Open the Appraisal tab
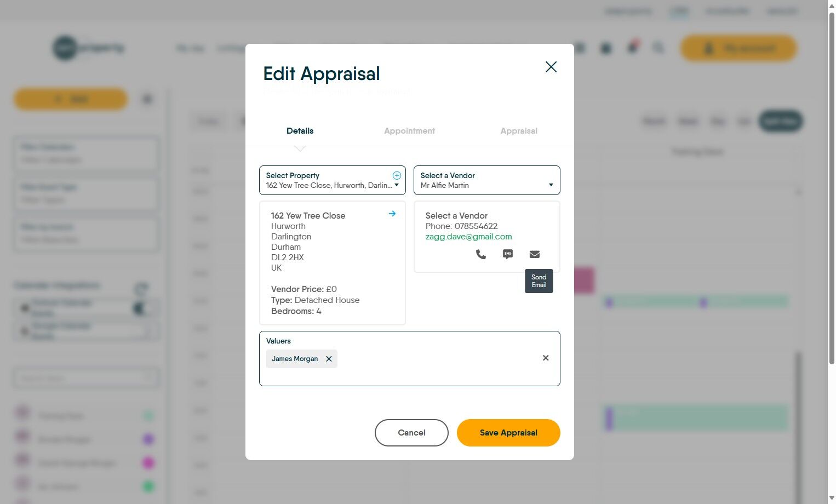Screen dimensions: 836x504 click(x=518, y=131)
